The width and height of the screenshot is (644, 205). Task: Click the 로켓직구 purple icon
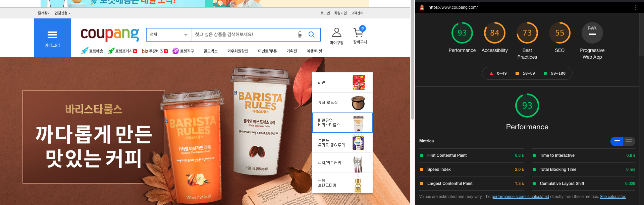(x=175, y=51)
